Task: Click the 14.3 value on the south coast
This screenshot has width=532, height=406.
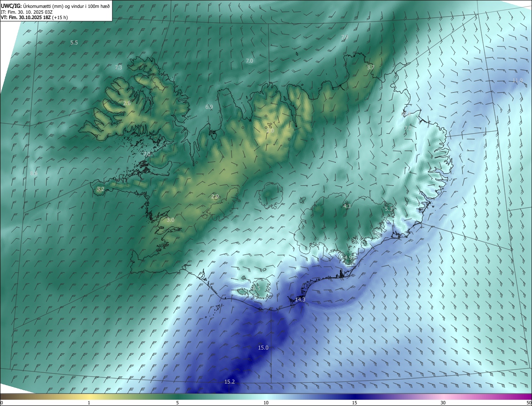Action: click(x=300, y=300)
